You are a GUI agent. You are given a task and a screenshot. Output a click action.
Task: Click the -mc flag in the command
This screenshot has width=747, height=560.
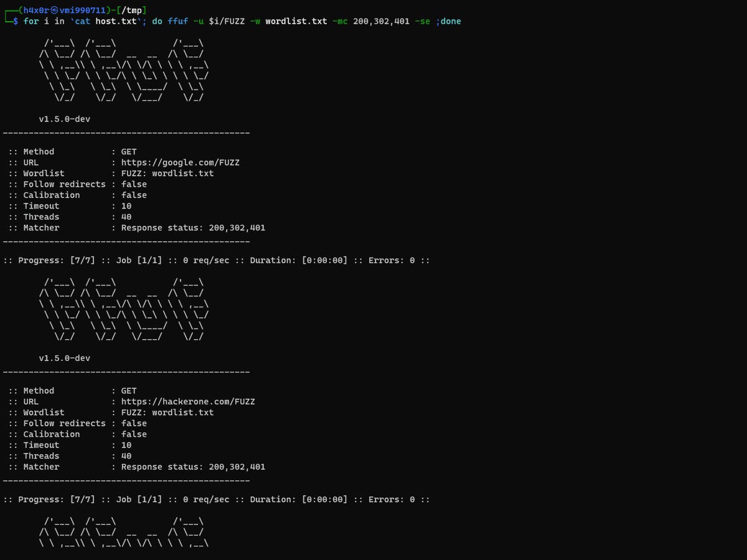click(x=340, y=21)
